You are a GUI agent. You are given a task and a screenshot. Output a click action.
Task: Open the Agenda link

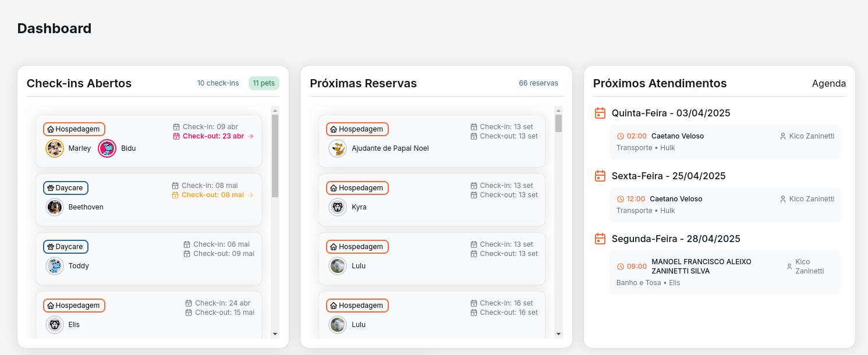point(828,83)
